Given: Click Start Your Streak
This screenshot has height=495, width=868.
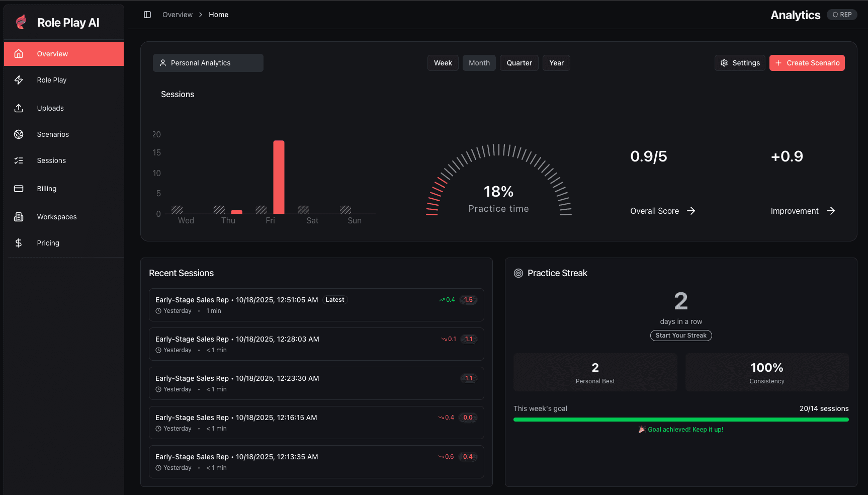Looking at the screenshot, I should tap(681, 336).
